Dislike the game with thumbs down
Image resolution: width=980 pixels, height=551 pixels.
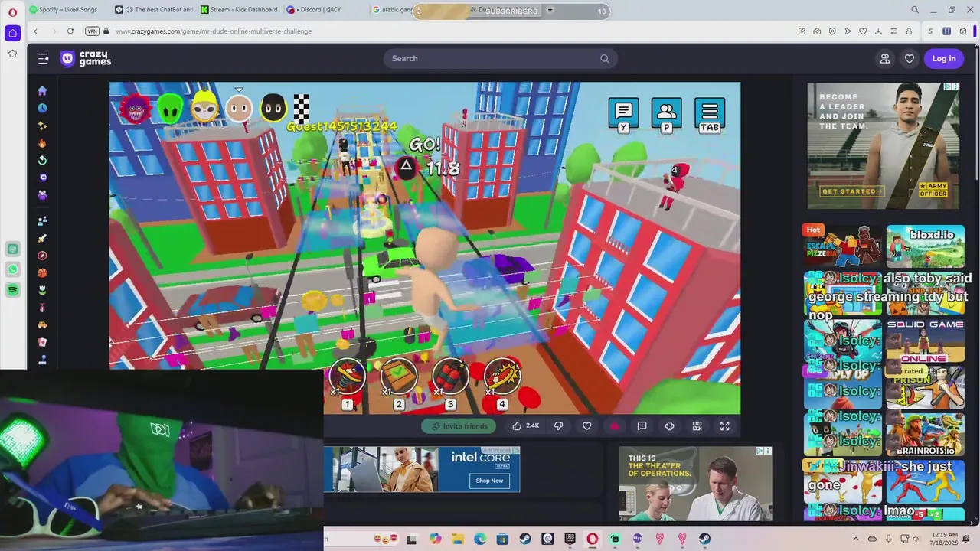pyautogui.click(x=559, y=426)
